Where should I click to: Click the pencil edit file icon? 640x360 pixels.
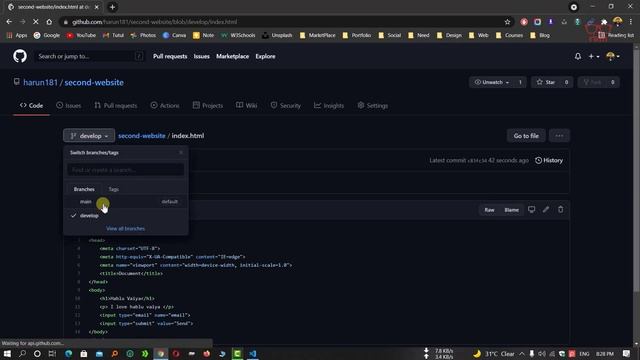pos(546,209)
